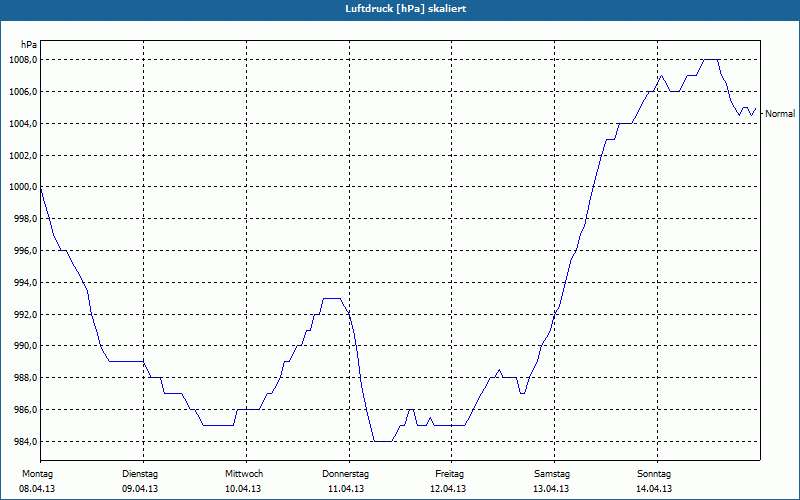Click the date 08.04.13

(37, 489)
